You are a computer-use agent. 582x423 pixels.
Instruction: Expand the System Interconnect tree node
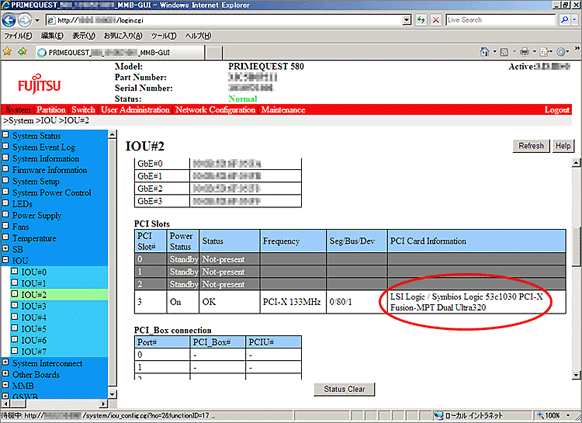(6, 362)
